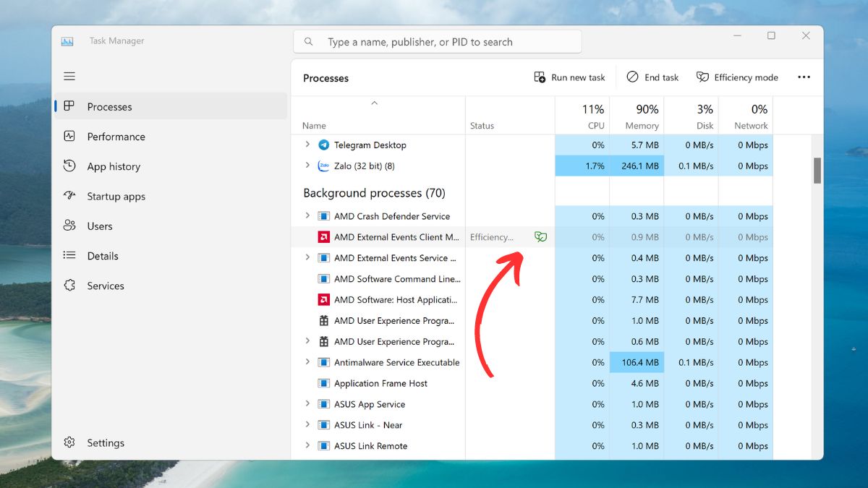Click the search magnifier icon

click(x=309, y=42)
